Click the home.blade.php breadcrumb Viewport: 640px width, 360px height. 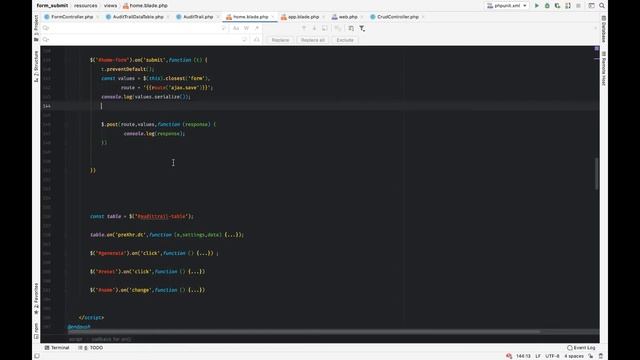point(145,6)
